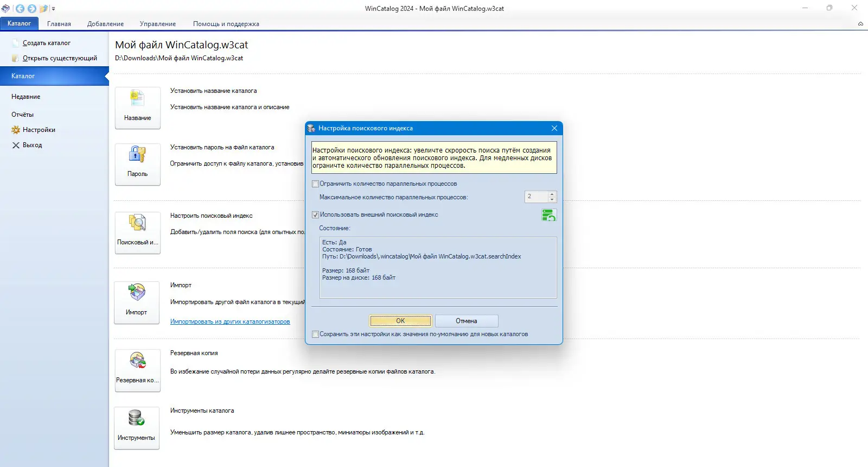Select the Каталог sidebar section
Image resolution: width=868 pixels, height=467 pixels.
(54, 76)
